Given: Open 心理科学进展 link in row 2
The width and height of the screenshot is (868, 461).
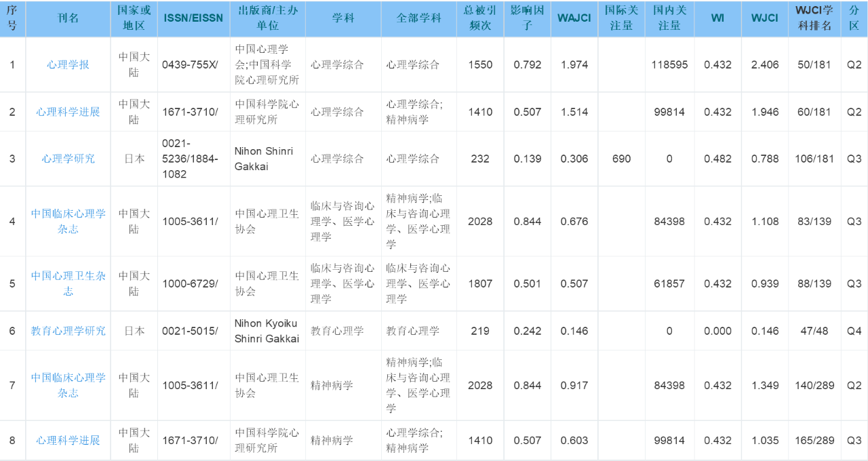Looking at the screenshot, I should click(x=68, y=112).
